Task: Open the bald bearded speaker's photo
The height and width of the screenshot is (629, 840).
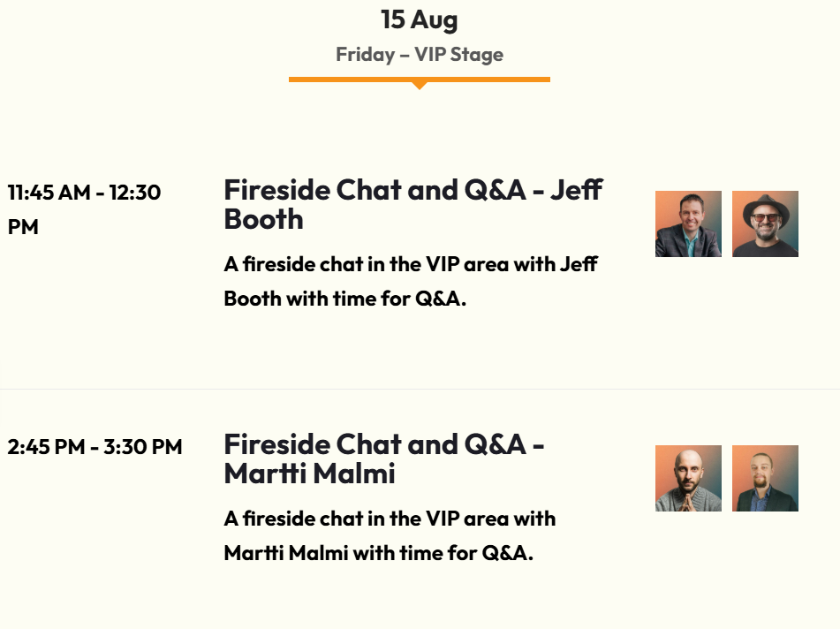Action: click(688, 479)
